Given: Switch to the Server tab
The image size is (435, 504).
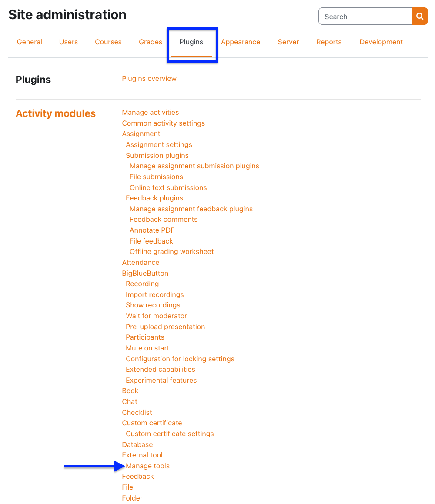Looking at the screenshot, I should 288,42.
